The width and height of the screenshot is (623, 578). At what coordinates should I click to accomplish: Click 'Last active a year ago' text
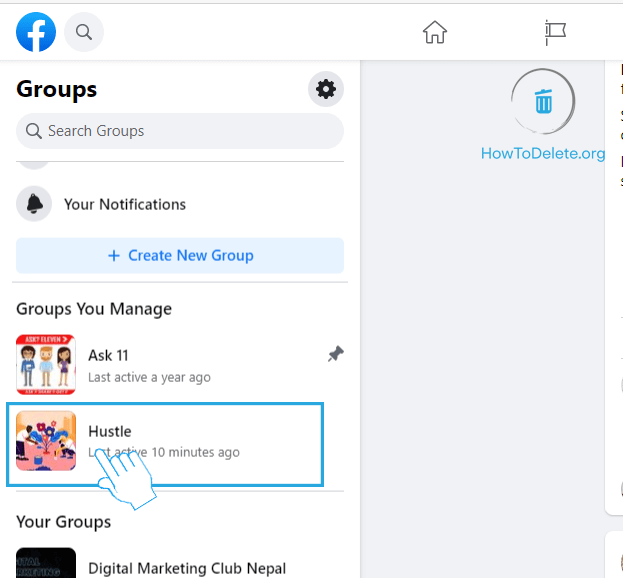(x=149, y=377)
